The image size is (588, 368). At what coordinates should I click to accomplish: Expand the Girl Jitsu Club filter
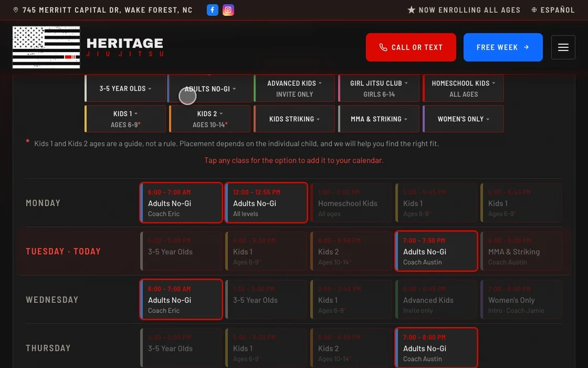(379, 89)
